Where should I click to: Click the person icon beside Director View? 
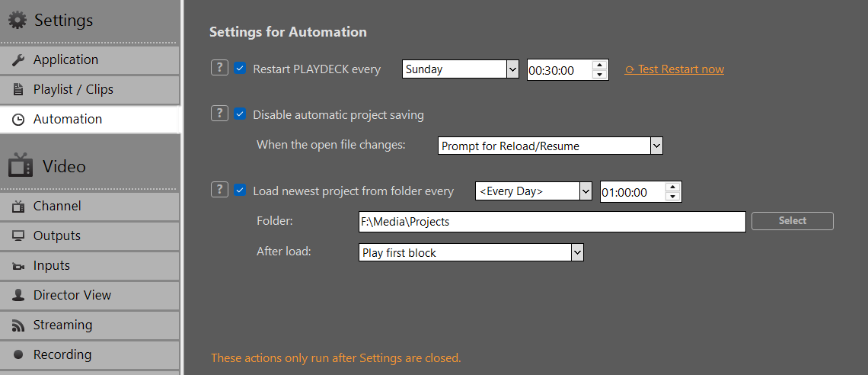click(18, 295)
